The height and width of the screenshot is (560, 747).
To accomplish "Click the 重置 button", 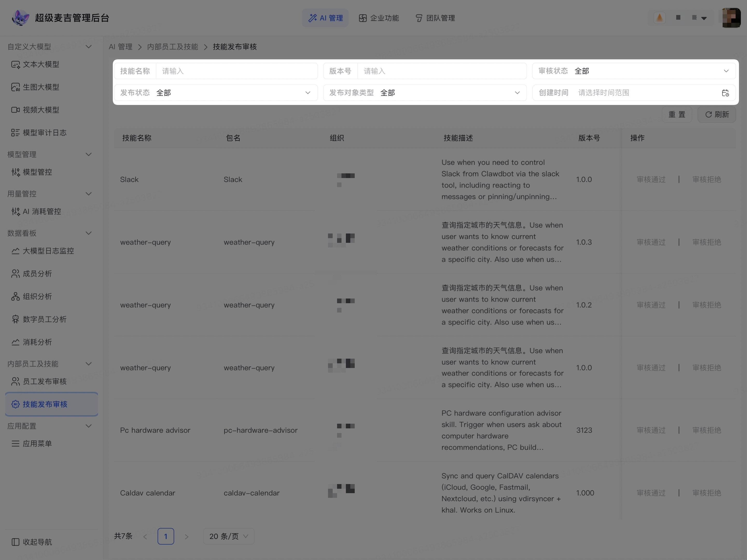I will tap(677, 115).
